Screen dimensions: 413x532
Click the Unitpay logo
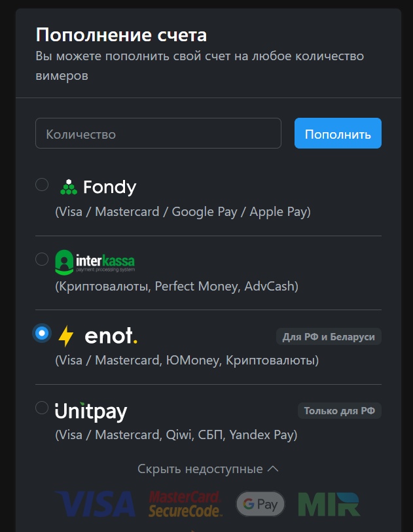click(91, 411)
